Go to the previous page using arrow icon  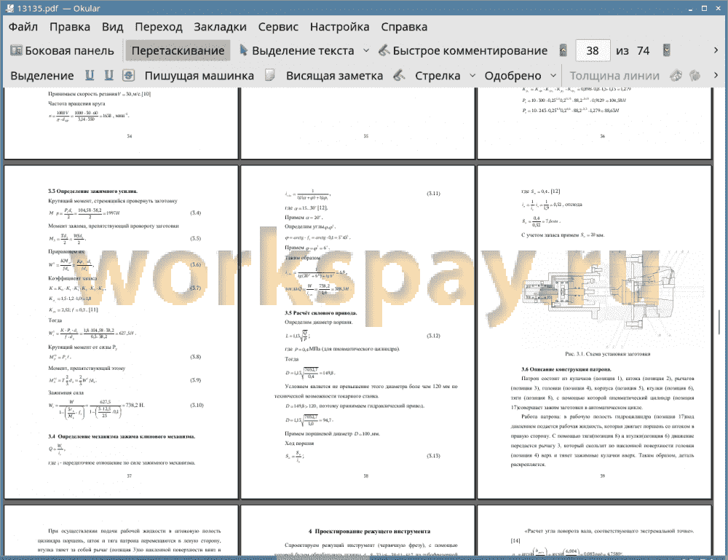[563, 50]
